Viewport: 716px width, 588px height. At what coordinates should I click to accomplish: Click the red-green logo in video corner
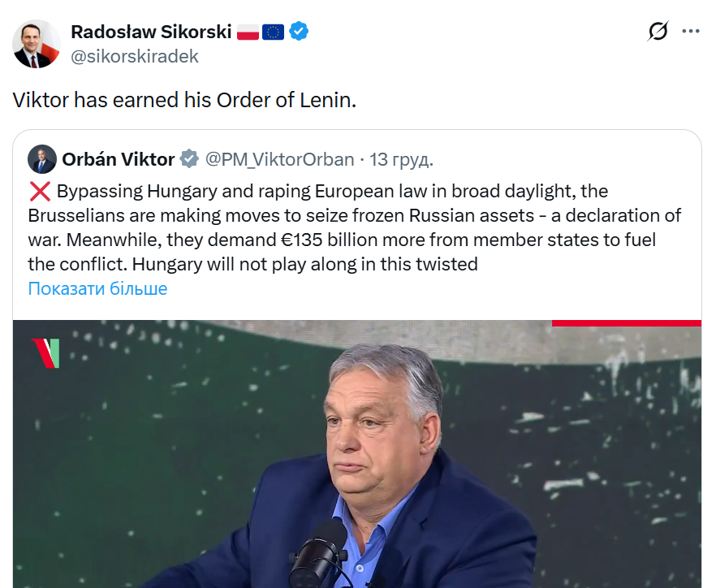pos(46,353)
